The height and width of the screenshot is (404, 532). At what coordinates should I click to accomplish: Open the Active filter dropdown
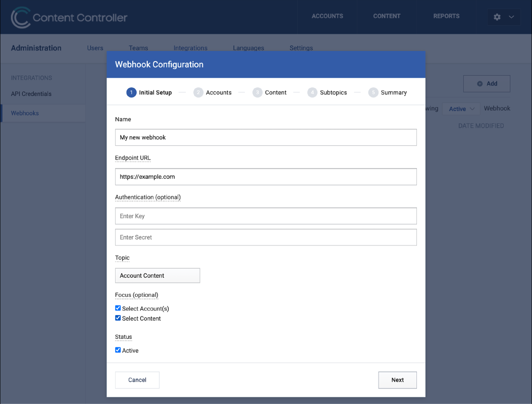coord(461,109)
